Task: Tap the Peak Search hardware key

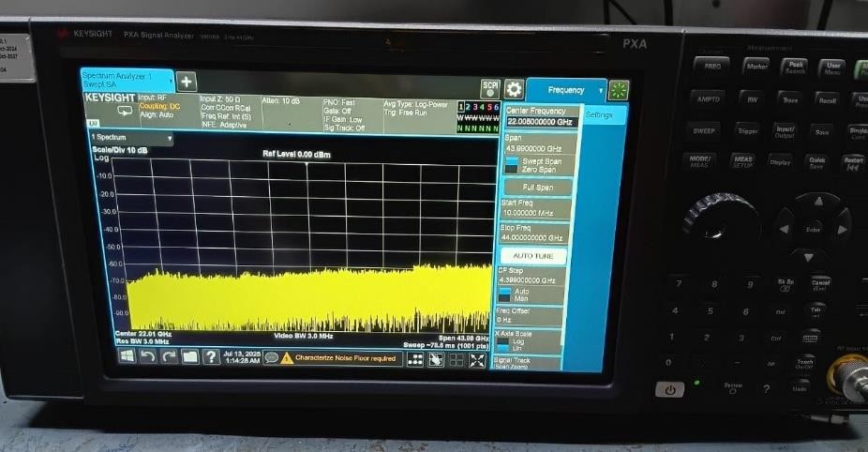Action: (x=795, y=68)
